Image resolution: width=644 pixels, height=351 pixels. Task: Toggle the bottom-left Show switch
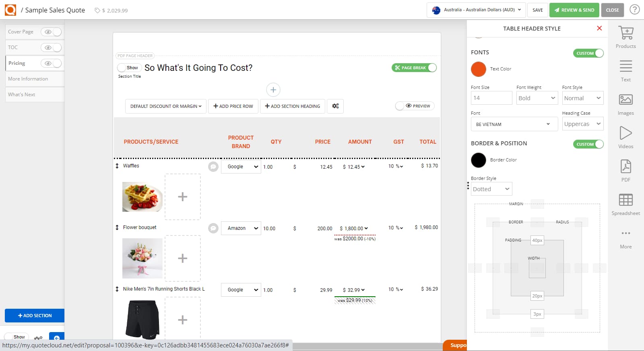tap(16, 337)
